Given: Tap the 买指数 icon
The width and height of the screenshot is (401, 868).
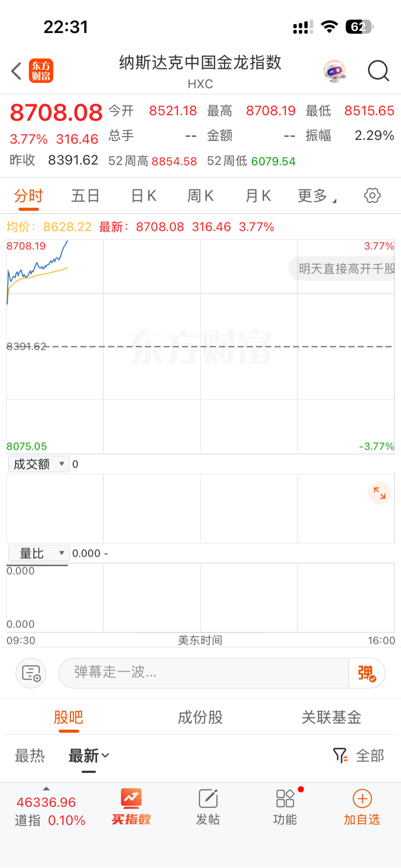Looking at the screenshot, I should click(131, 807).
